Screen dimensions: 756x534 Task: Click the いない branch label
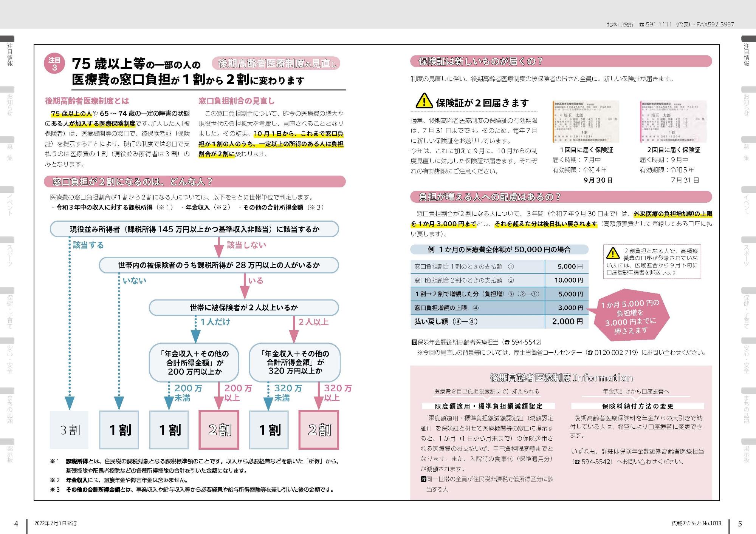coord(135,281)
